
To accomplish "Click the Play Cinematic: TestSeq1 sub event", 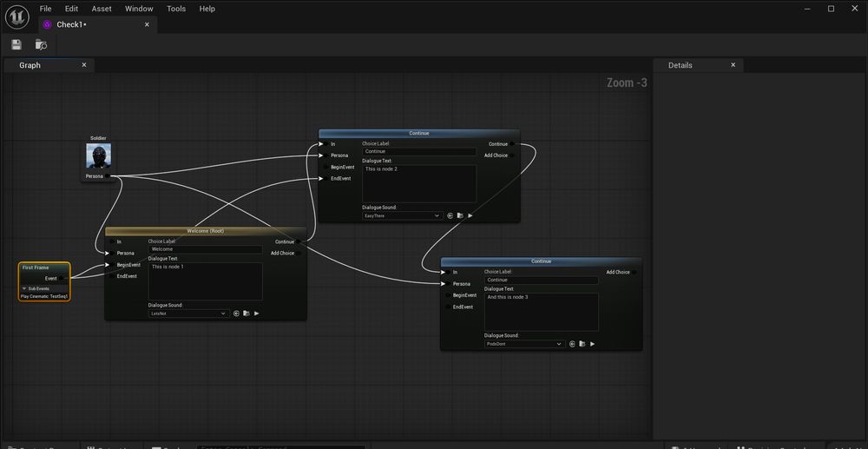I will point(44,296).
